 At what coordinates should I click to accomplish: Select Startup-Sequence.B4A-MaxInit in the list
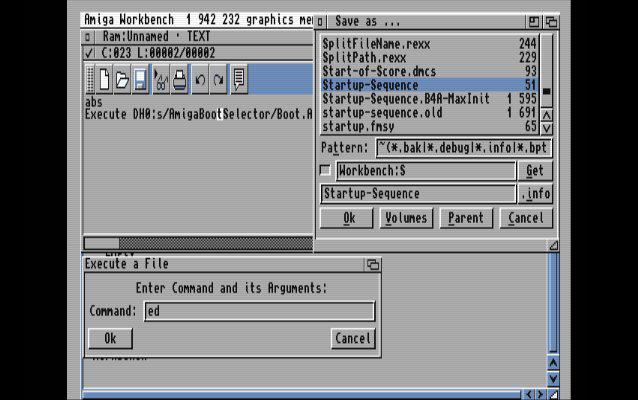(429, 99)
